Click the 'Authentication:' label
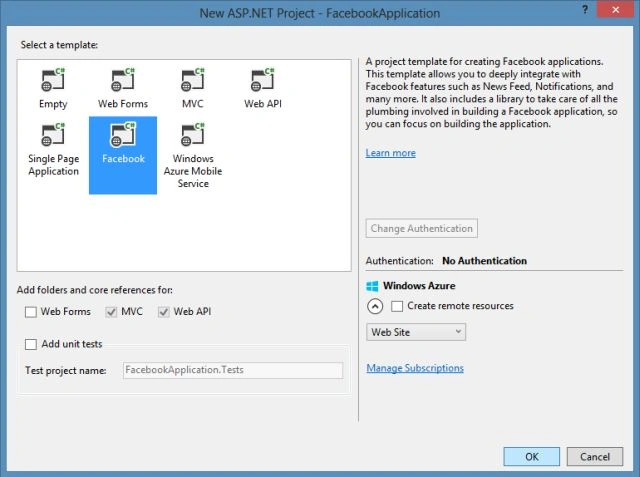The image size is (640, 477). [x=400, y=261]
